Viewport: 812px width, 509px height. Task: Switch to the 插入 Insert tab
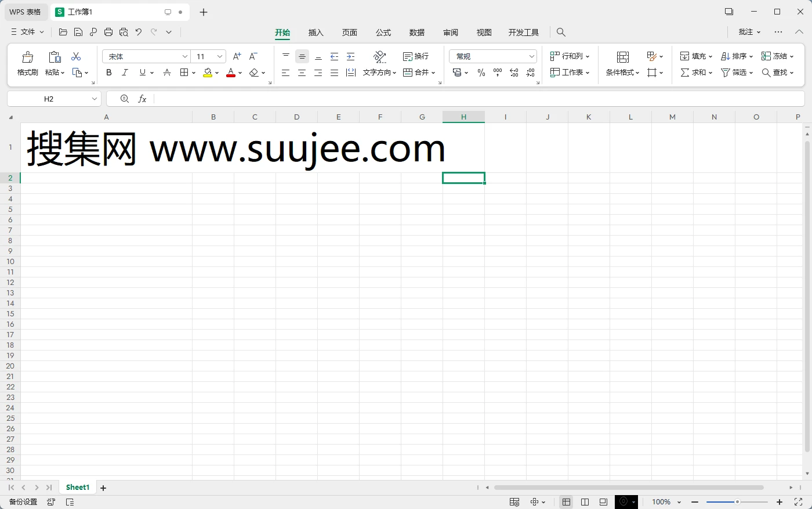pyautogui.click(x=316, y=33)
